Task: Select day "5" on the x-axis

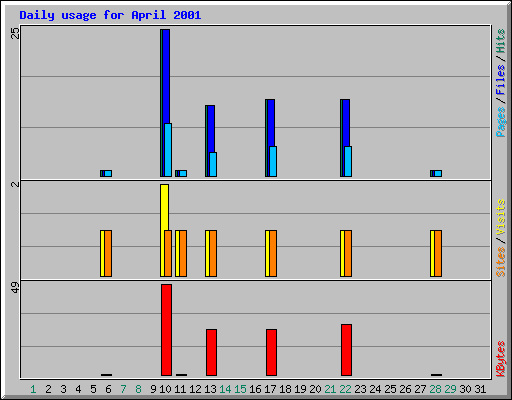Action: point(93,389)
